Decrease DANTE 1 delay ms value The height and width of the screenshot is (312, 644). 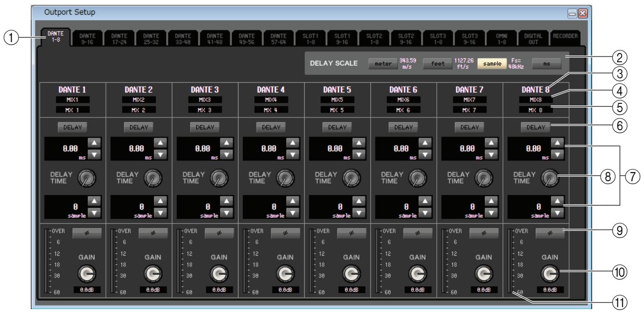pos(94,155)
